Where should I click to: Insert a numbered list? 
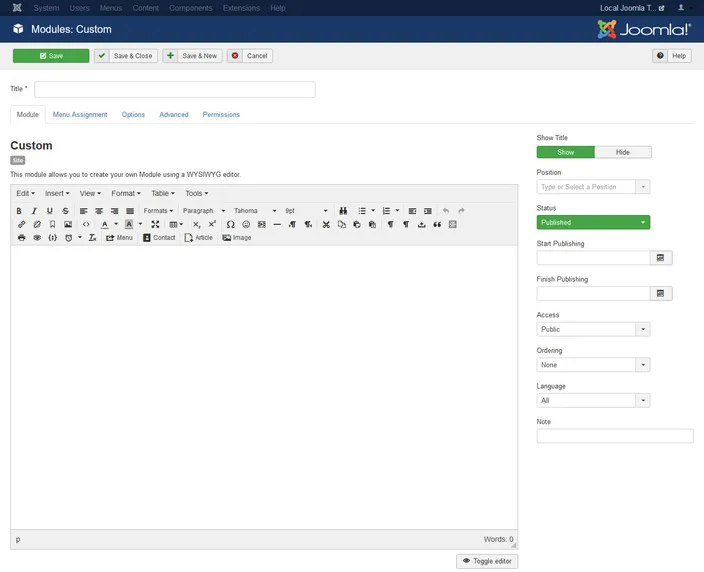386,211
